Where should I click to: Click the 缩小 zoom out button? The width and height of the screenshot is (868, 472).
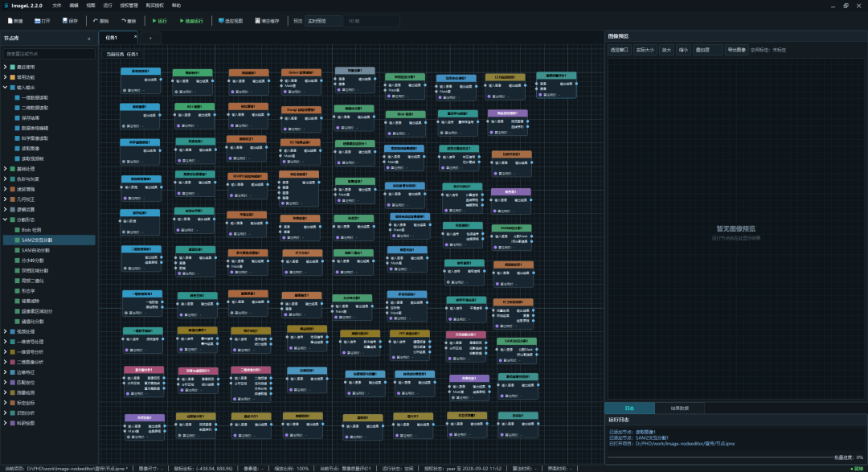(x=683, y=50)
